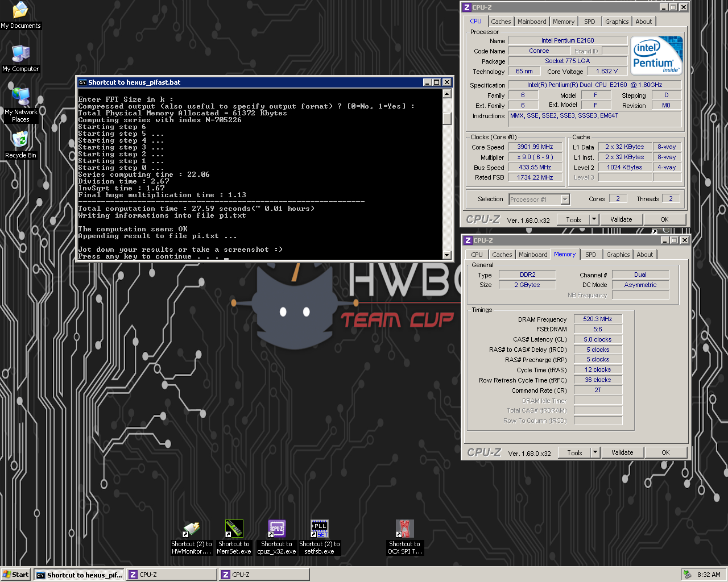Activate the second CPU-Z taskbar button
The width and height of the screenshot is (728, 582).
(x=264, y=575)
